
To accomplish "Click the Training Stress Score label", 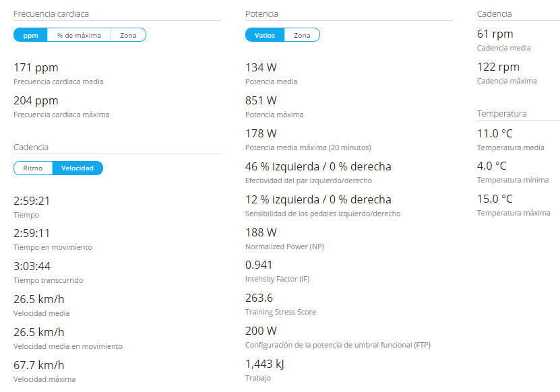I will click(x=280, y=312).
